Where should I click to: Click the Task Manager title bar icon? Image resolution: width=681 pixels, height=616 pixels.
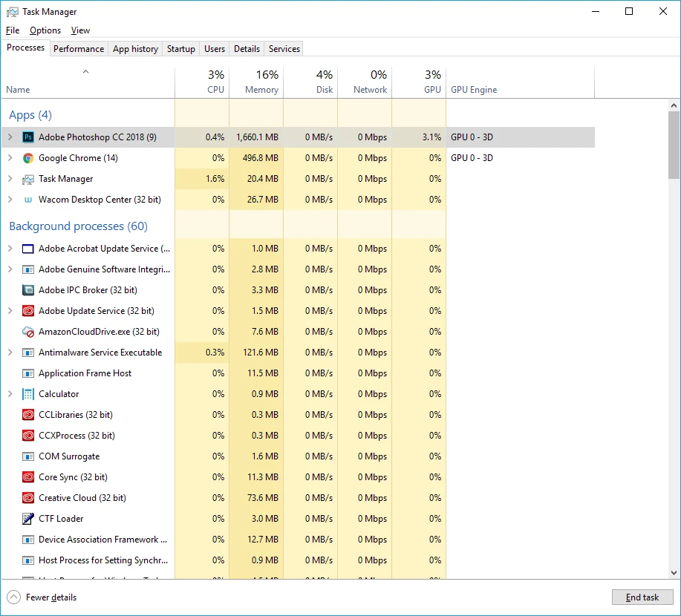pyautogui.click(x=13, y=12)
